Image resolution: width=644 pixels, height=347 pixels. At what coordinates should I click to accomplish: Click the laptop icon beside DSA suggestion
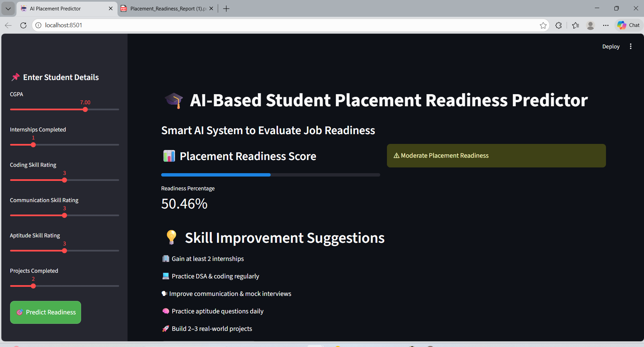[x=166, y=276]
